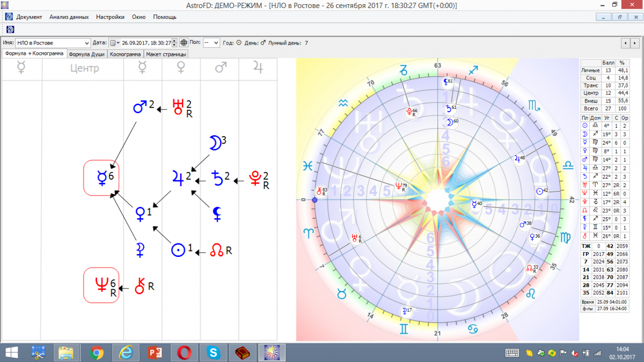Open the Документ menu
644x362 pixels.
click(29, 17)
